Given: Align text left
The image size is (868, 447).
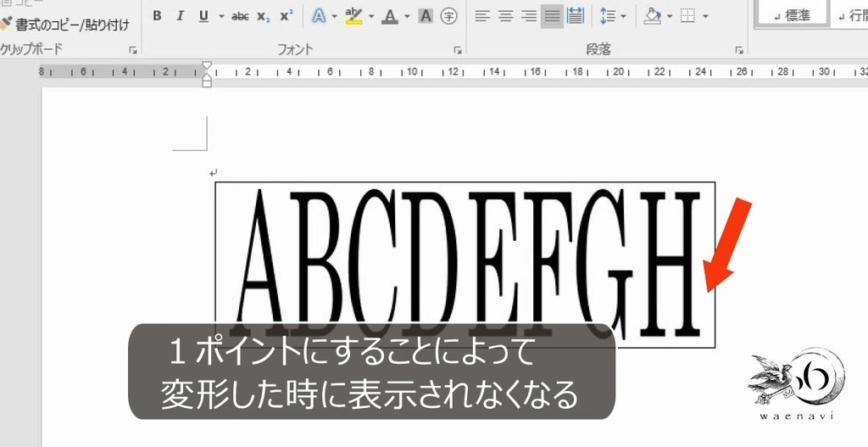Looking at the screenshot, I should [482, 16].
